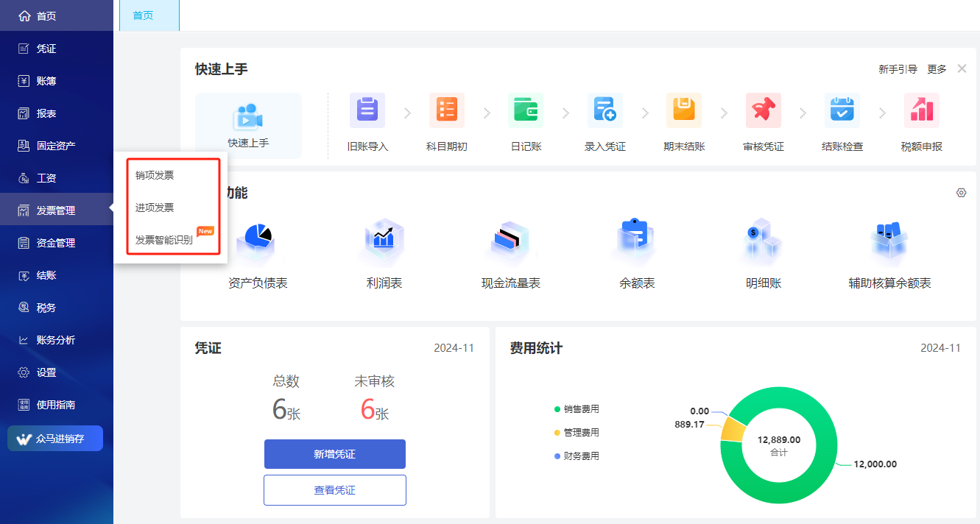Click the yellow donut chart segment

point(732,430)
